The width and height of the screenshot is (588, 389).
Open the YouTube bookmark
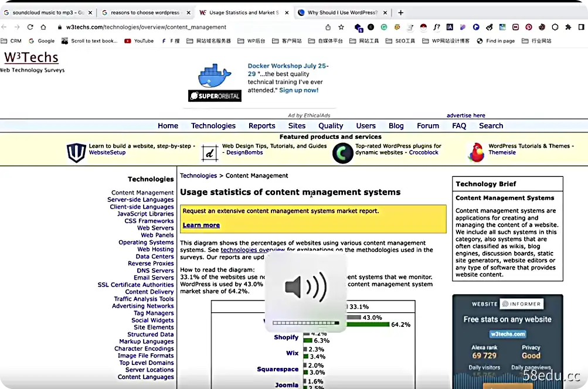pos(139,41)
